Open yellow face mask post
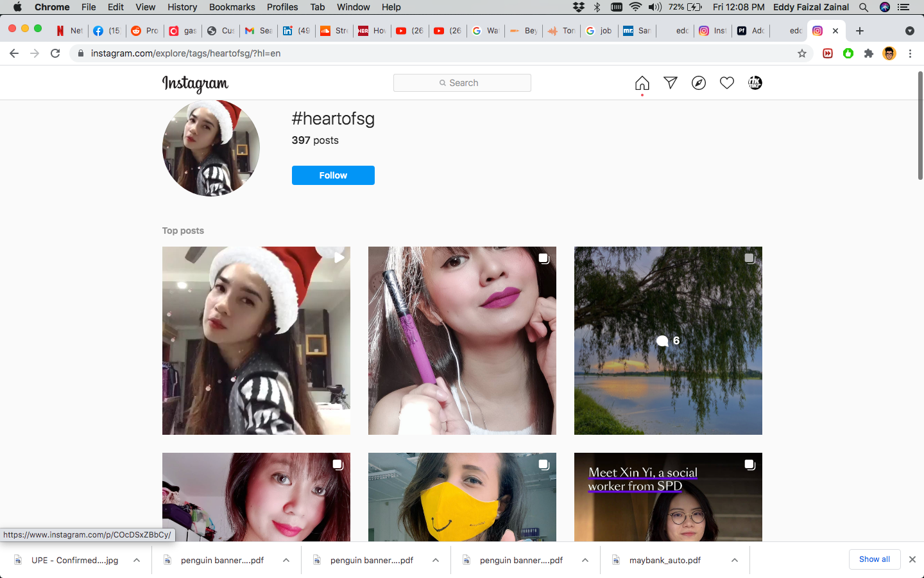Viewport: 924px width, 578px height. coord(462,497)
